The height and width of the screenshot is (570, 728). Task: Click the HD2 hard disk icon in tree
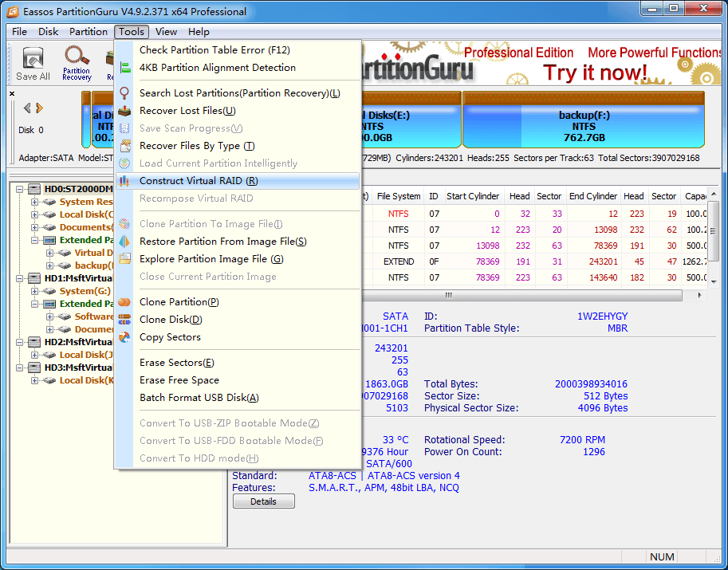point(34,342)
